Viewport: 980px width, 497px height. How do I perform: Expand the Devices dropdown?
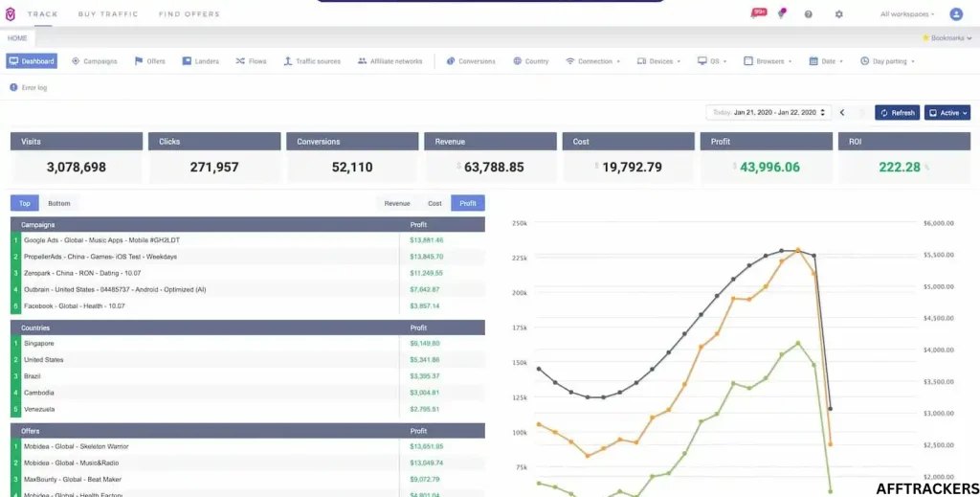pos(659,61)
